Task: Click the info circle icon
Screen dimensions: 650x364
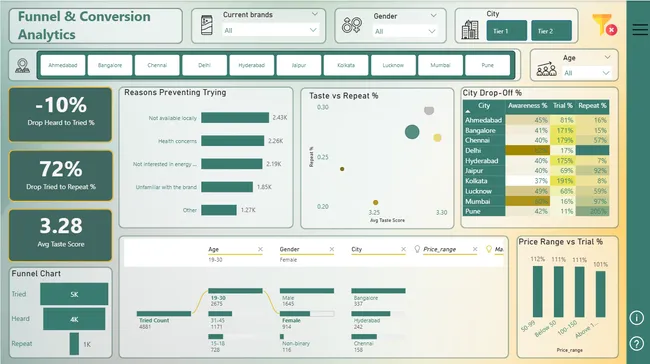Action: coord(637,318)
